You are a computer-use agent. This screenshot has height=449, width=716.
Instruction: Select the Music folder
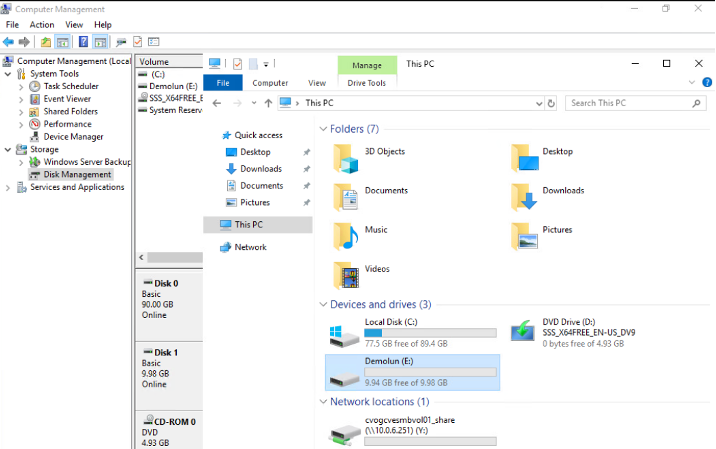(x=346, y=237)
